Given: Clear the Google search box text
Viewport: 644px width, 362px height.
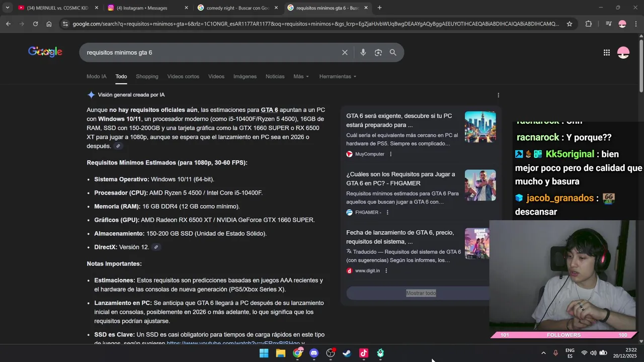Looking at the screenshot, I should pyautogui.click(x=345, y=52).
